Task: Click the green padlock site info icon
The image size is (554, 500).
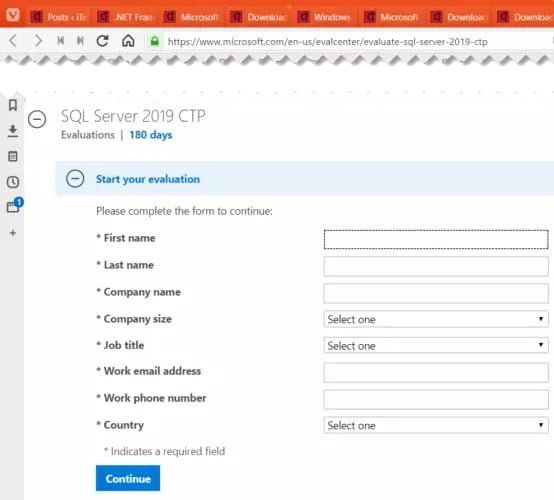Action: [154, 41]
